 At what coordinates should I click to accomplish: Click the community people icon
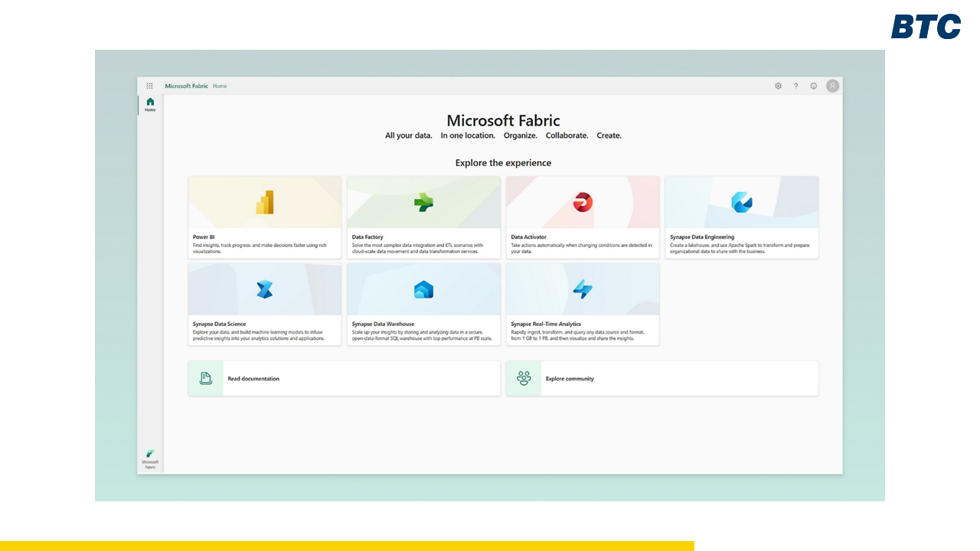point(524,378)
